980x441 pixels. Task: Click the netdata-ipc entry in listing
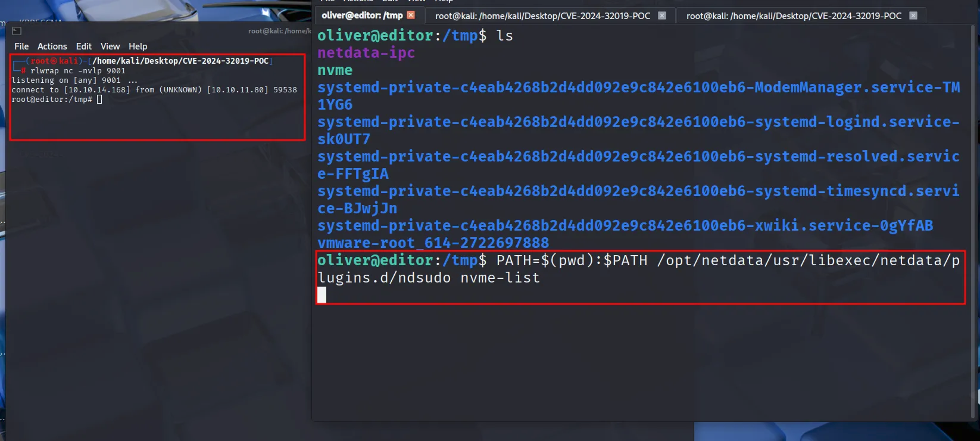366,53
